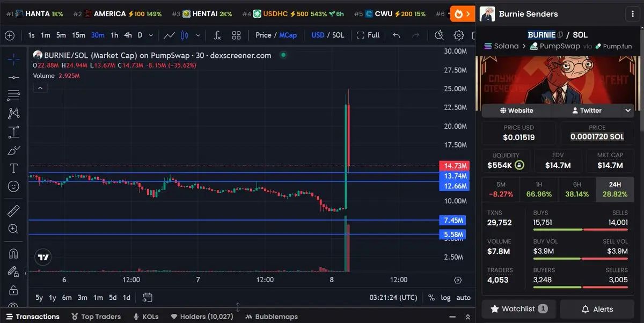Viewport: 644px width, 323px height.
Task: Open the token Website link
Action: [516, 111]
